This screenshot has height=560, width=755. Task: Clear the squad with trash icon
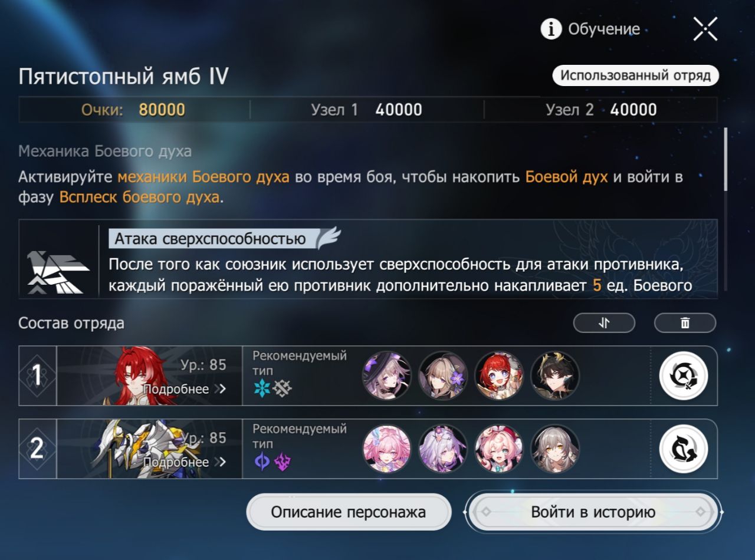point(685,322)
